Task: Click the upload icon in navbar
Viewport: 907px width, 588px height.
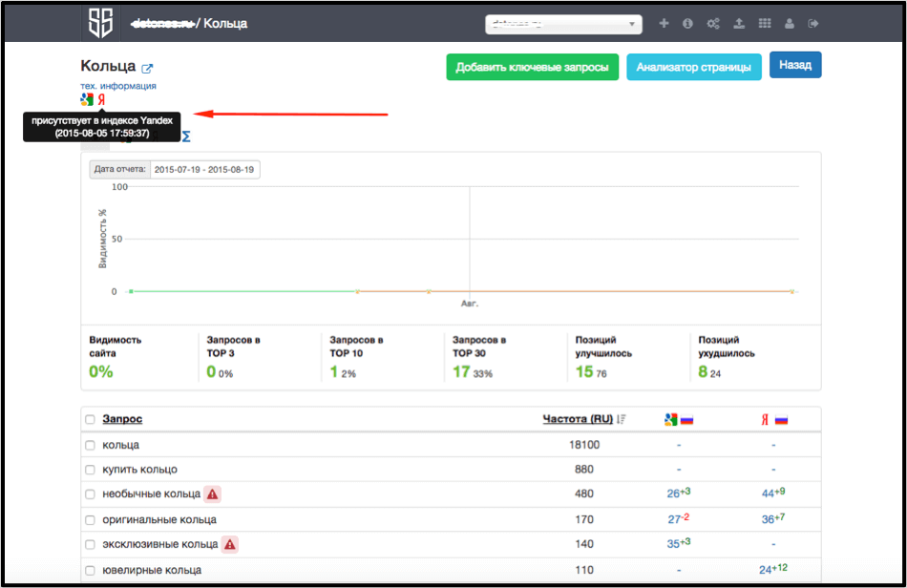Action: pos(738,24)
